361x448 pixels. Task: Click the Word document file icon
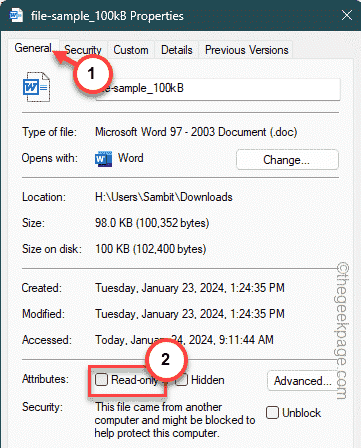pos(37,87)
